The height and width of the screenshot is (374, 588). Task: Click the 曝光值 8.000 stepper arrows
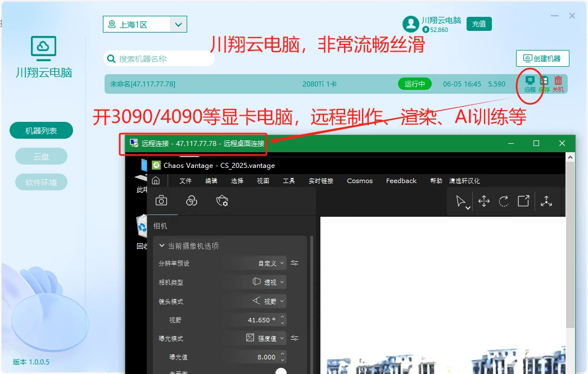(283, 357)
